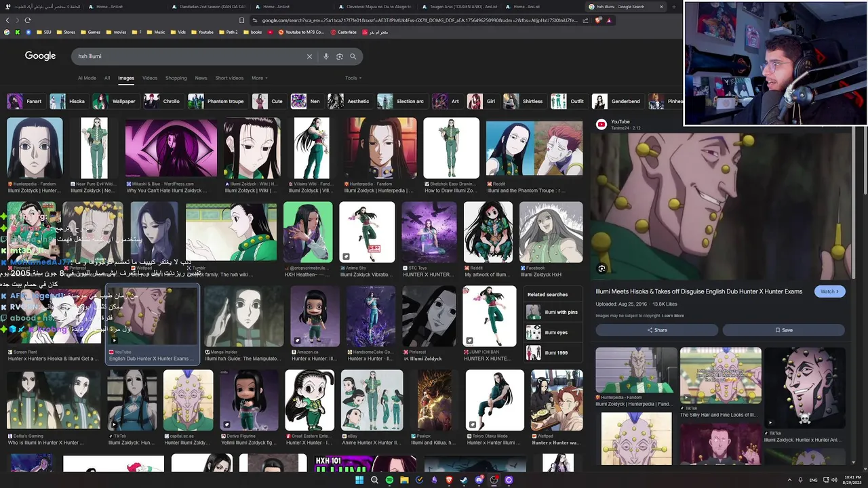
Task: Reload the page in the browser toolbar
Action: [28, 20]
